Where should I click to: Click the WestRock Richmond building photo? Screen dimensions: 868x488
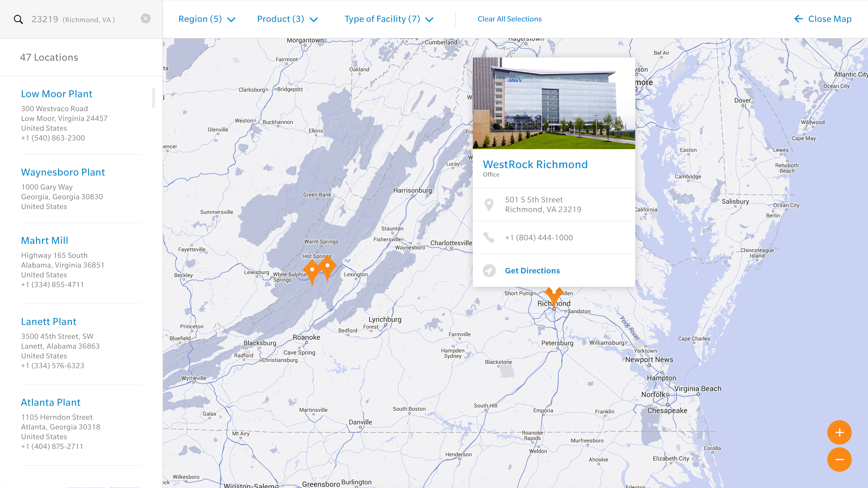click(x=554, y=103)
